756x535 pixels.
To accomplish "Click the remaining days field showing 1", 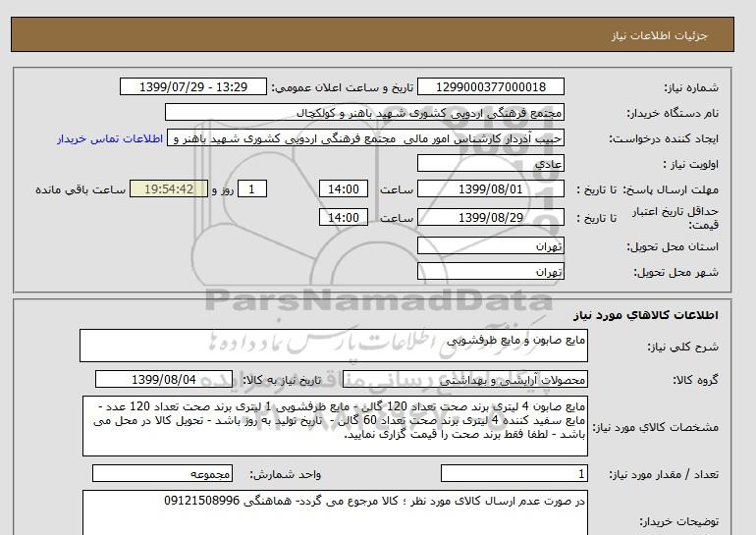I will 252,188.
